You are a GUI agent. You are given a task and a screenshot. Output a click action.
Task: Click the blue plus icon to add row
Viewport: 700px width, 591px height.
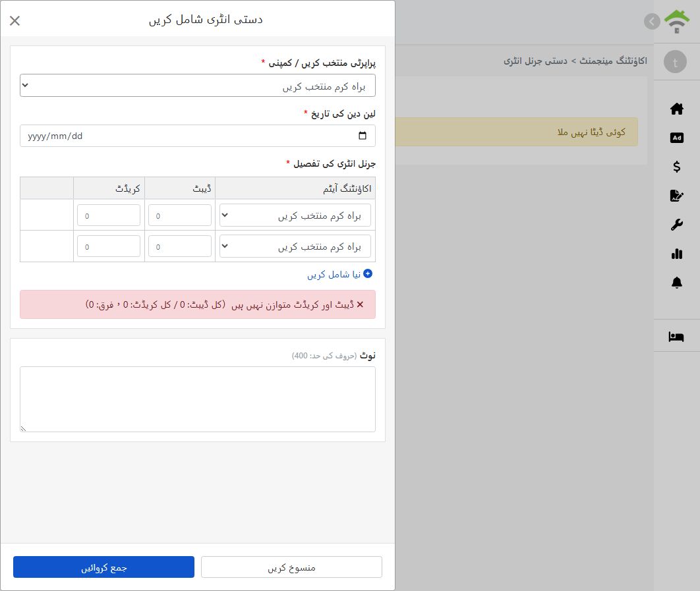pyautogui.click(x=368, y=273)
